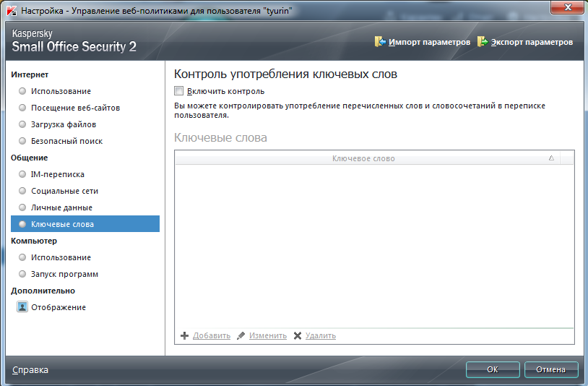Image resolution: width=588 pixels, height=386 pixels.
Task: Click status indicator beside Посещение веб-сайтов
Action: tap(22, 108)
